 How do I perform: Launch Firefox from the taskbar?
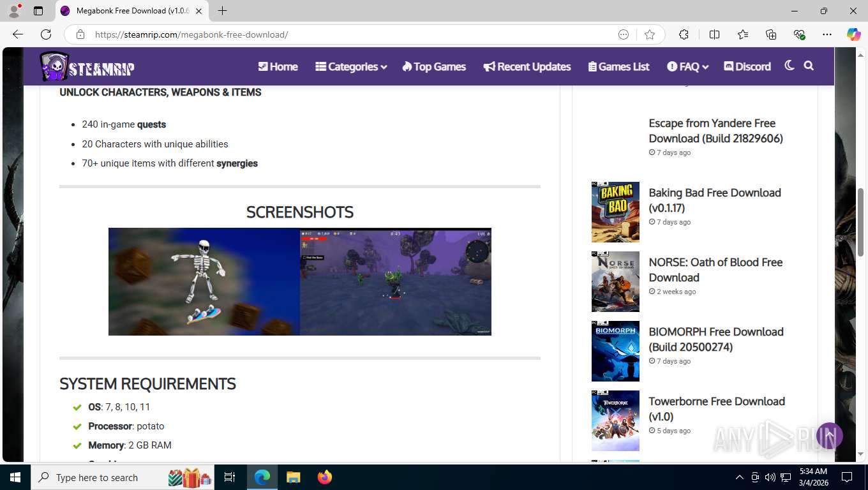325,477
